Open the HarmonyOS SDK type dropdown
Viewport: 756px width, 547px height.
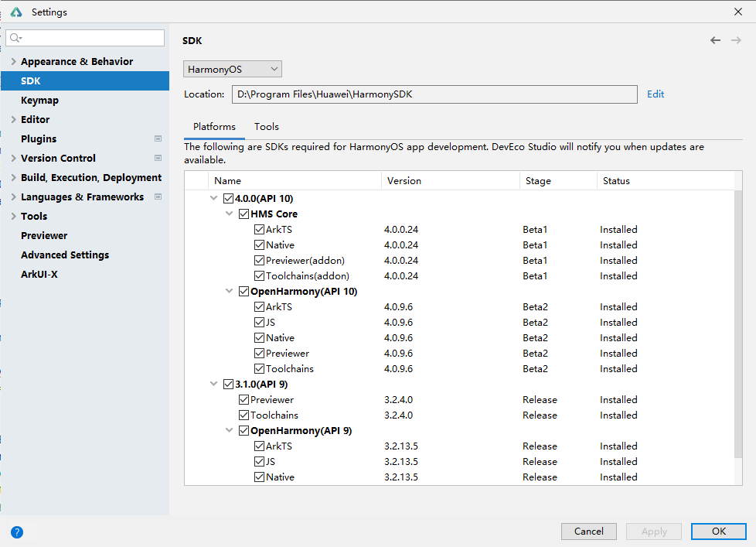tap(233, 69)
